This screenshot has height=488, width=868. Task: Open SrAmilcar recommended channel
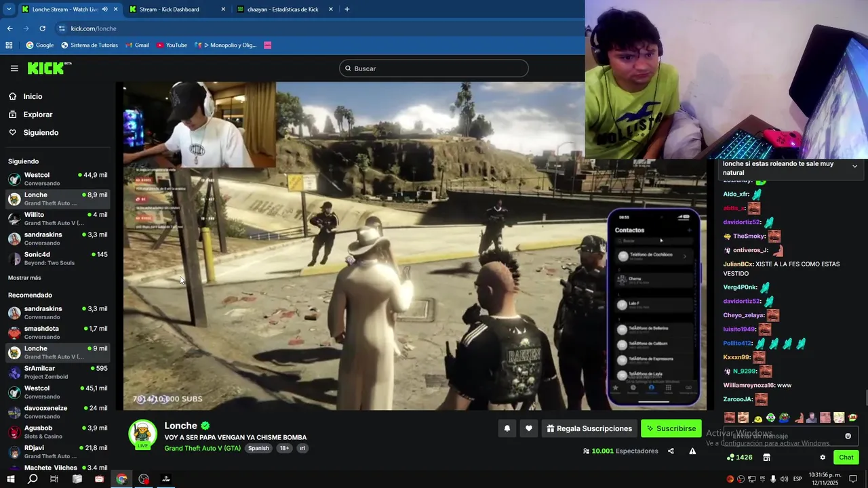tap(58, 372)
